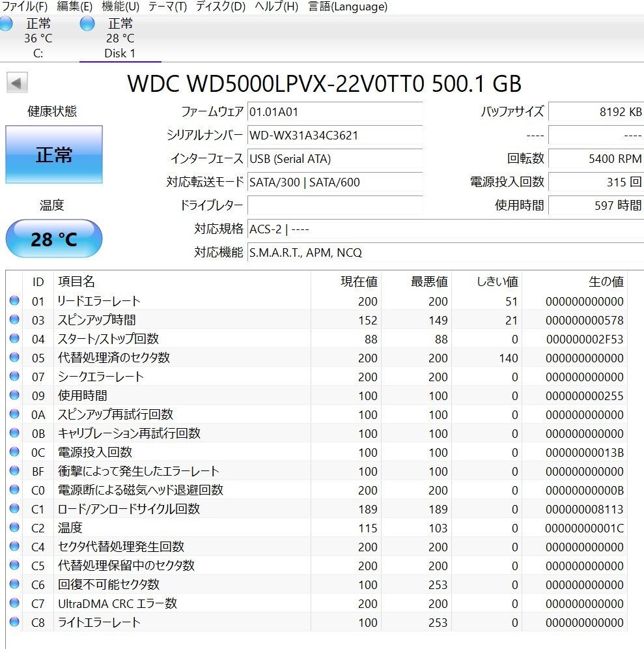Click the 28 °C temperature badge

54,239
